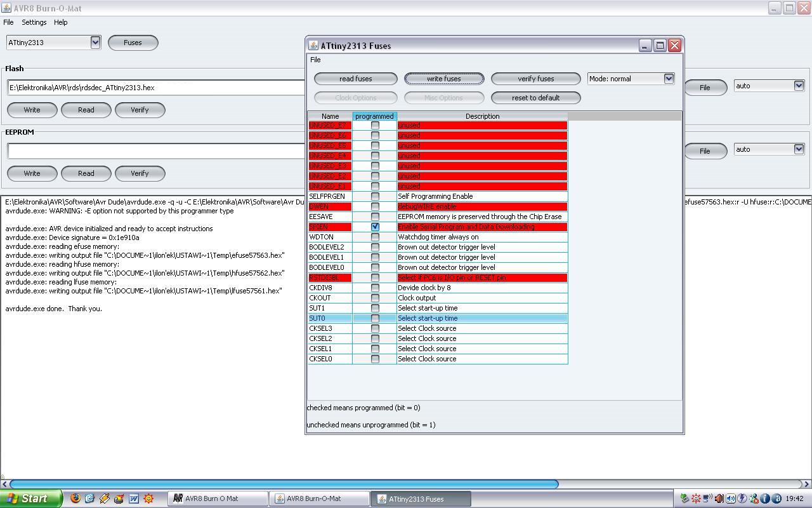This screenshot has width=812, height=508.
Task: Click the horizontal scrollbar thumb in output log
Action: pos(284,484)
